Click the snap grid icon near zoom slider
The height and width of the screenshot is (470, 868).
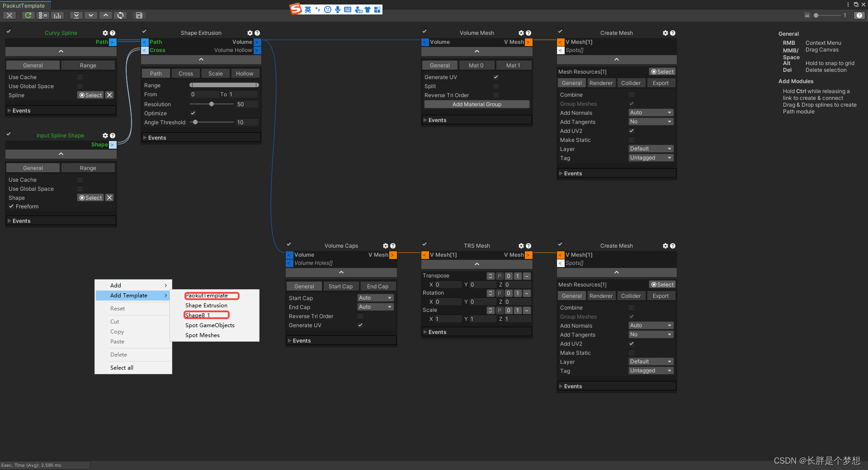807,15
